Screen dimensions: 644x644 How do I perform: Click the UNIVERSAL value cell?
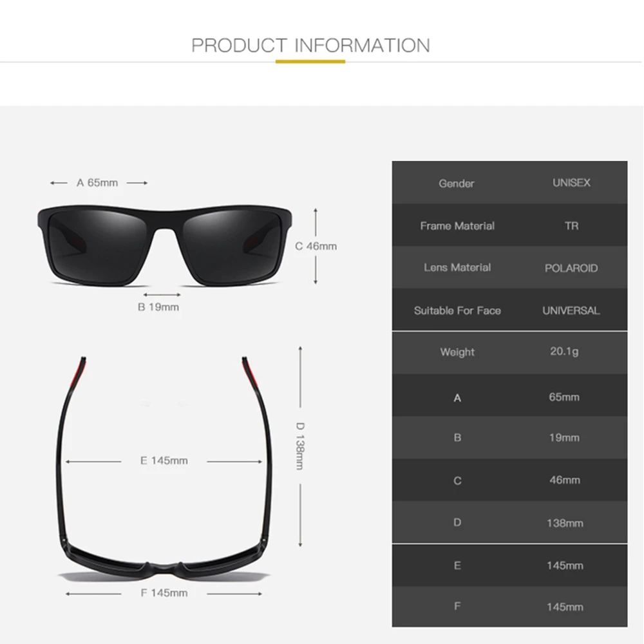tap(571, 310)
